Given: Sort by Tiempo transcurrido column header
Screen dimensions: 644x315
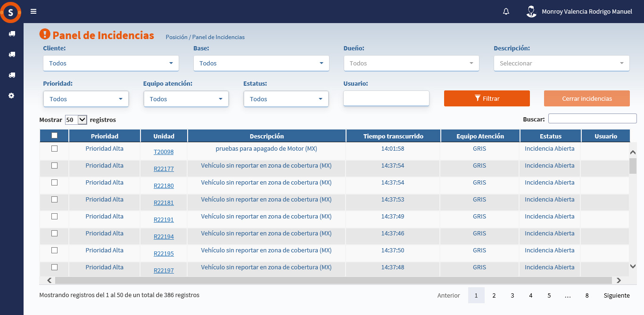Looking at the screenshot, I should coord(393,136).
